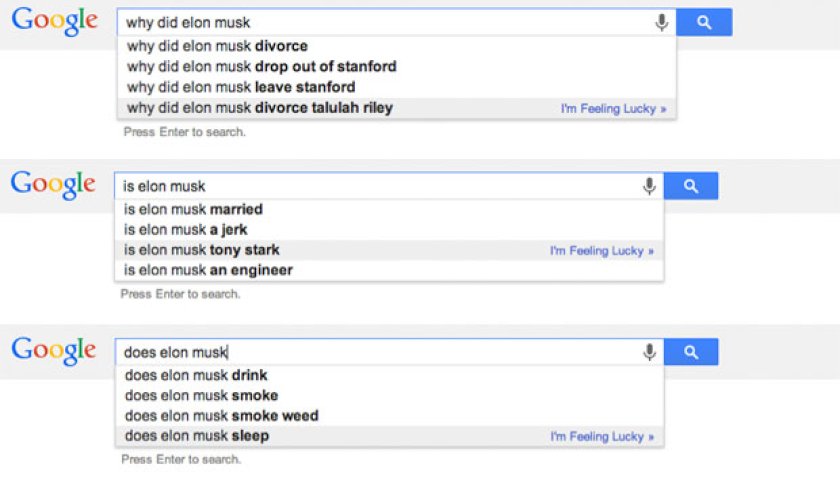Click I'm Feeling Lucky beside 'does elon musk sleep'

click(602, 437)
